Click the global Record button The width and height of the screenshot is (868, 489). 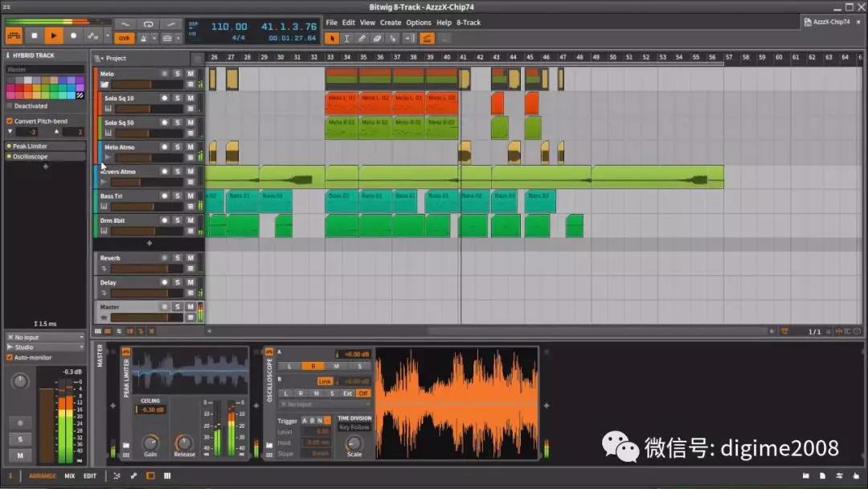pos(73,36)
